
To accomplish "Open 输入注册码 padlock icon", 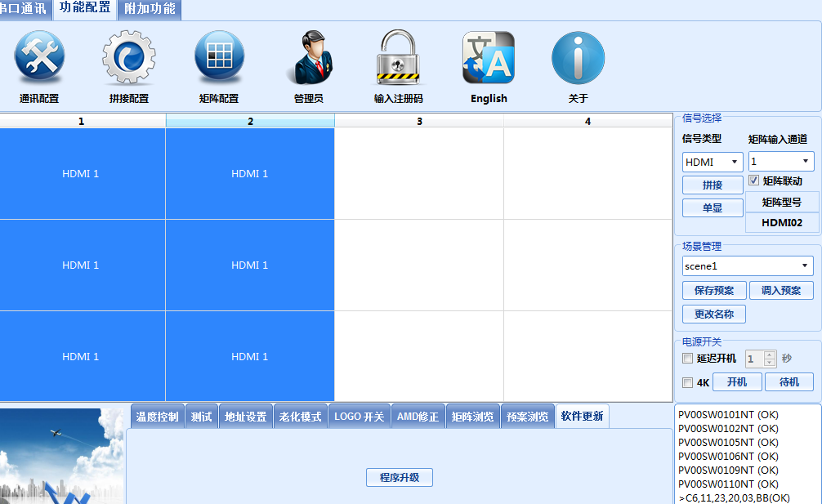I will [x=399, y=59].
